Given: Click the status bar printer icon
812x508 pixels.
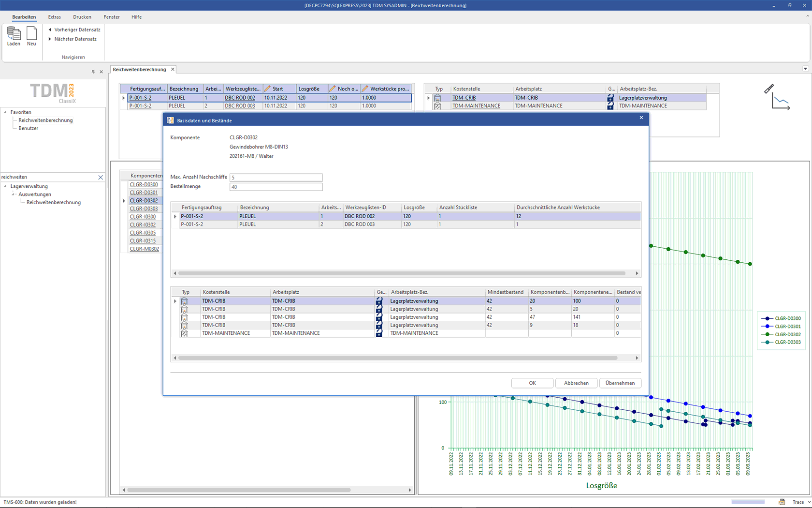Looking at the screenshot, I should click(x=782, y=502).
